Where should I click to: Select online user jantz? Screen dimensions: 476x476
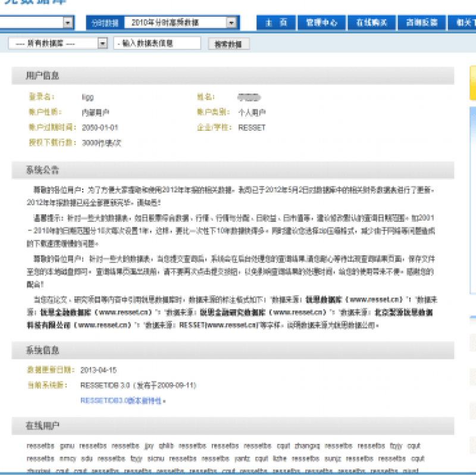[x=242, y=459]
